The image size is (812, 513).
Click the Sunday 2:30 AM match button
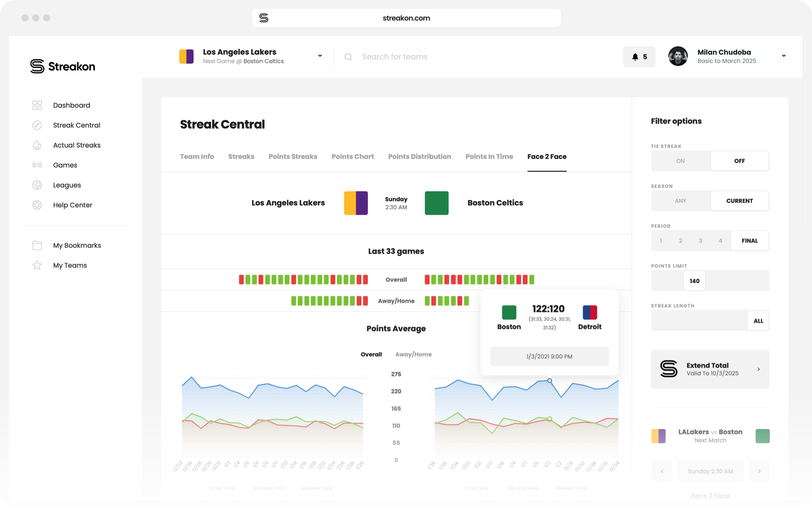pos(710,471)
